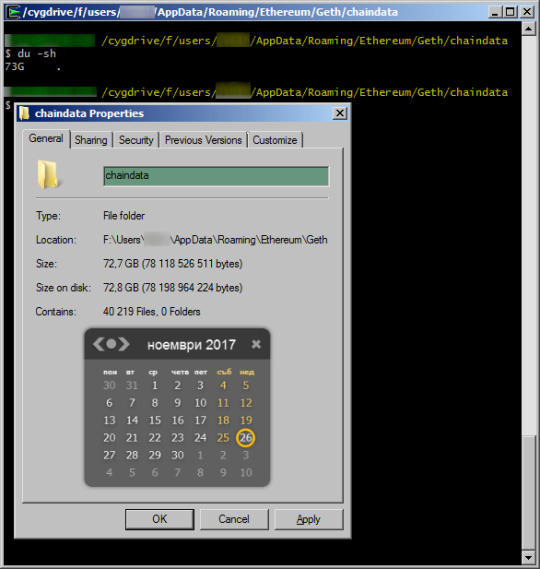Click the ноември 2017 calendar header

point(191,345)
